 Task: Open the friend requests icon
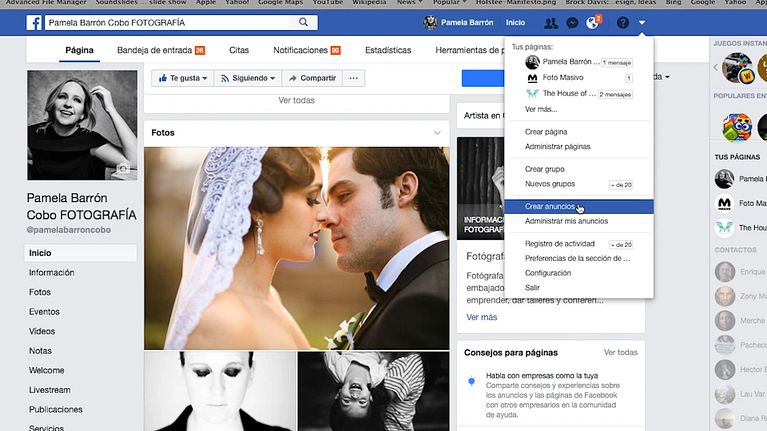pyautogui.click(x=551, y=22)
